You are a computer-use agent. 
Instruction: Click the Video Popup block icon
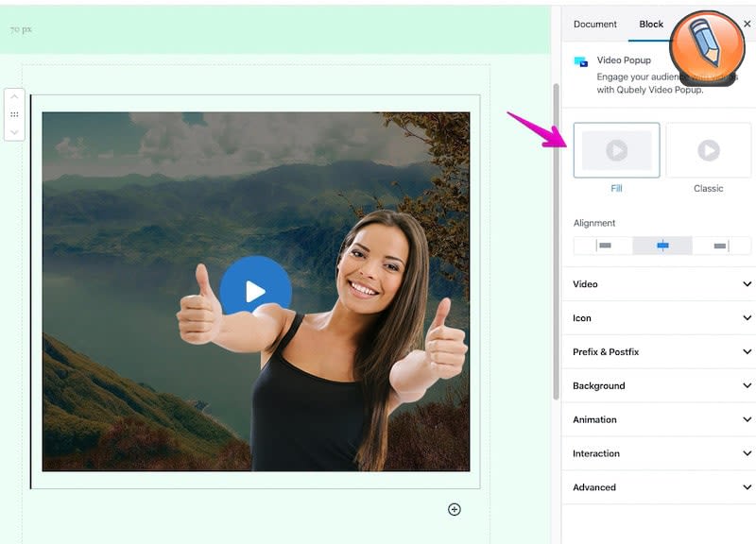tap(581, 61)
